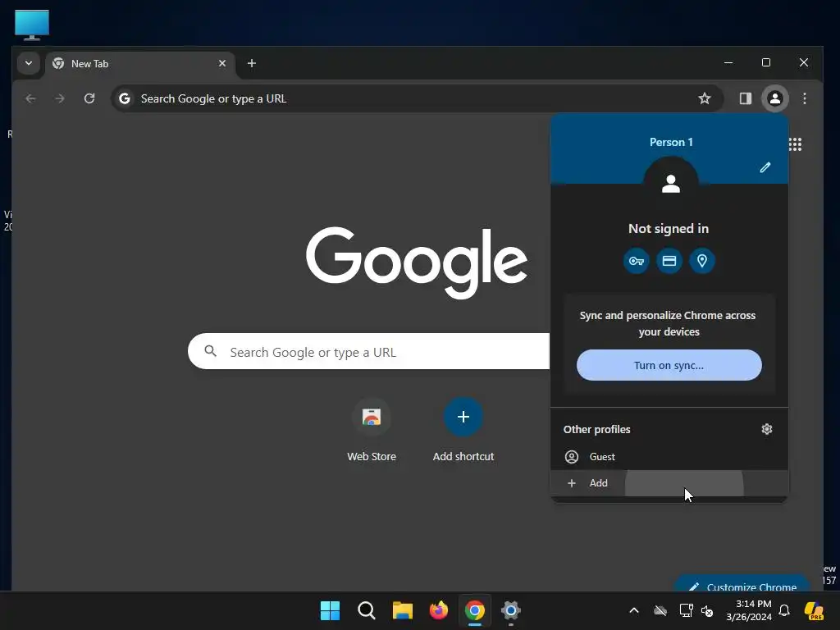Open password manager key icon
The image size is (840, 630).
637,261
